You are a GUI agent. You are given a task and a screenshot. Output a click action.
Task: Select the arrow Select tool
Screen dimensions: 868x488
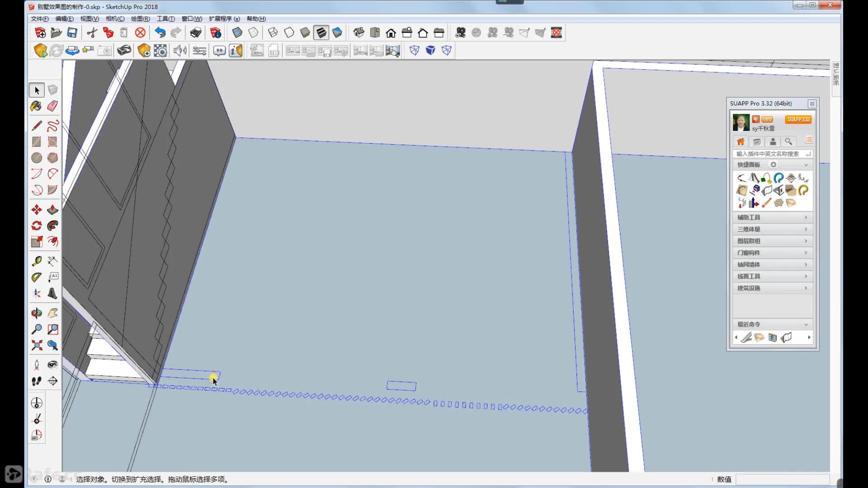point(37,90)
